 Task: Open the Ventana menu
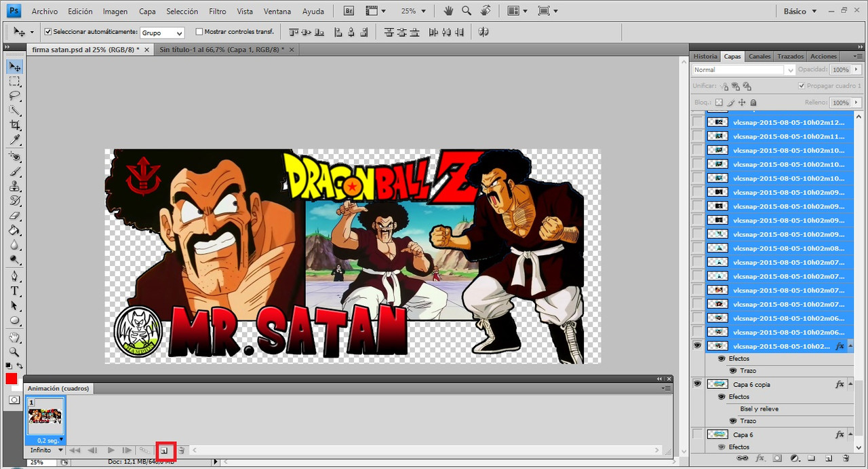pos(277,12)
